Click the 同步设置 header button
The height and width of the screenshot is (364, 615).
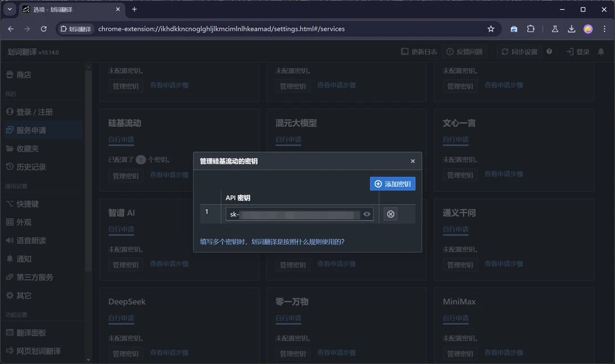tap(519, 52)
